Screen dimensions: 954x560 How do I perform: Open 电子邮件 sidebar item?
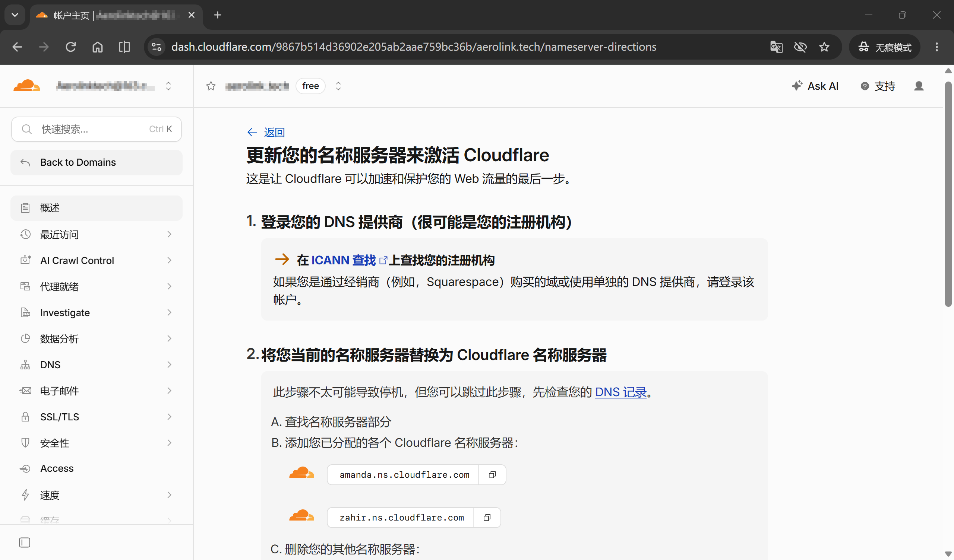[x=97, y=391]
